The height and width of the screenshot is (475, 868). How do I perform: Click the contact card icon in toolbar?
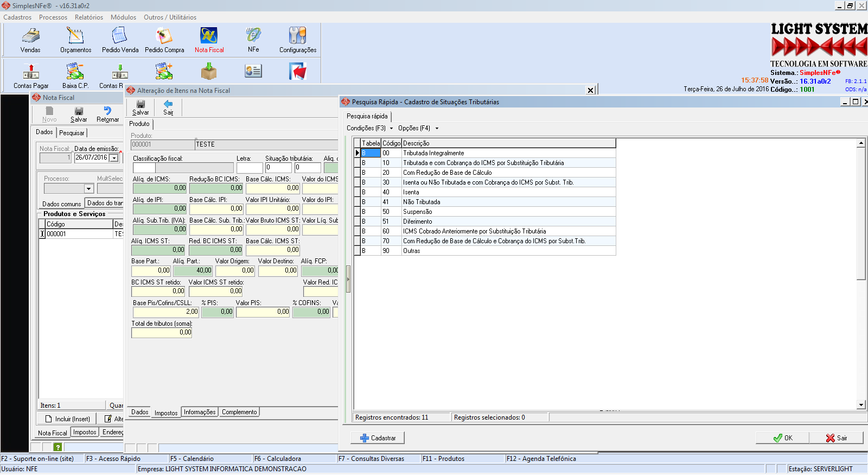253,71
